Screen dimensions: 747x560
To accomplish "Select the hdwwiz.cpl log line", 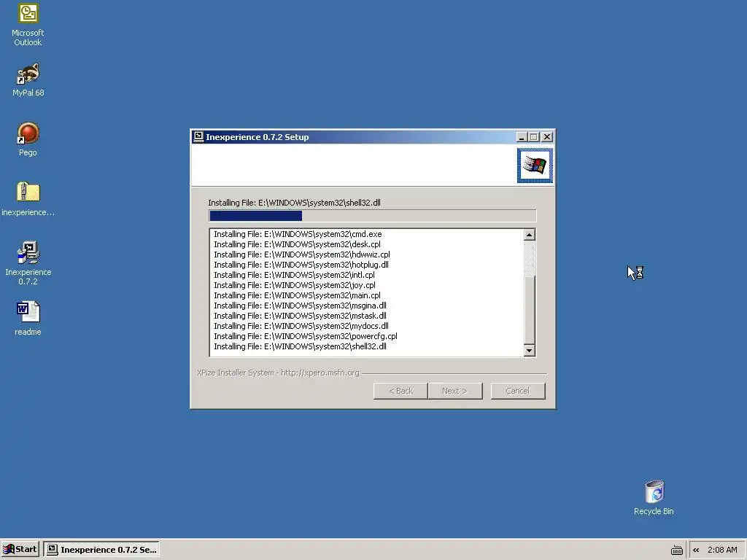I will 302,254.
